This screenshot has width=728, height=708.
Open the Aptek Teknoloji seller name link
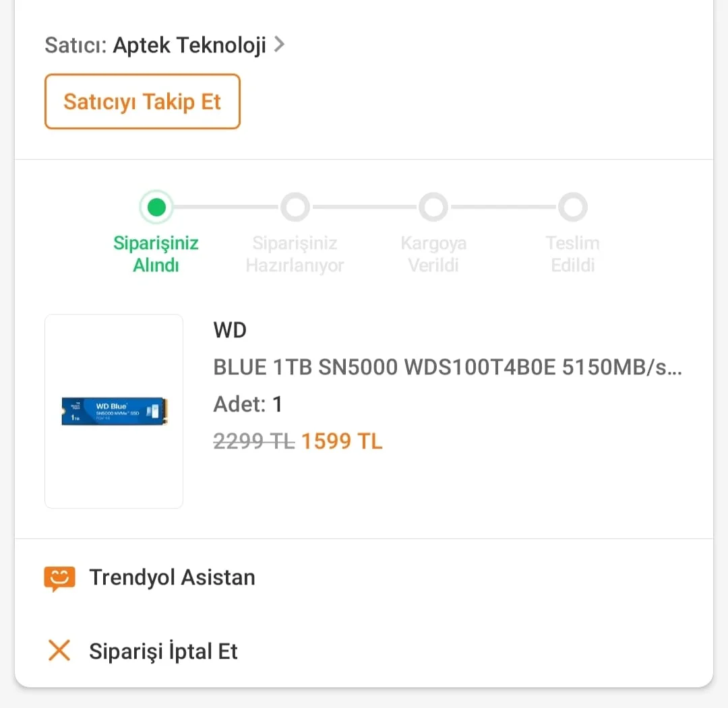tap(189, 45)
